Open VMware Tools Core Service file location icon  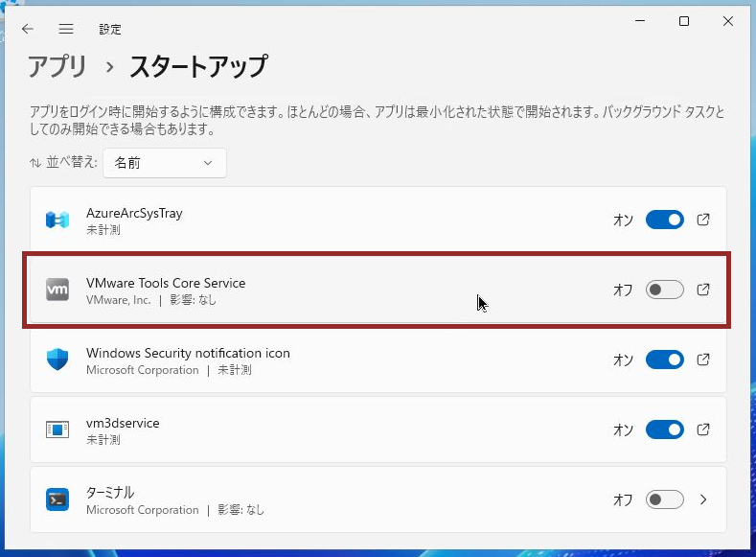coord(703,290)
